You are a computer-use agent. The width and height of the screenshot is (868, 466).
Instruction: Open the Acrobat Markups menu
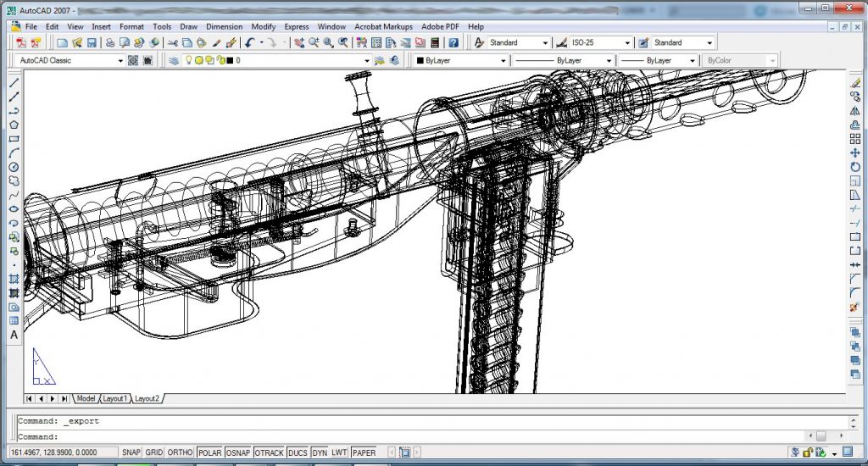[x=384, y=26]
